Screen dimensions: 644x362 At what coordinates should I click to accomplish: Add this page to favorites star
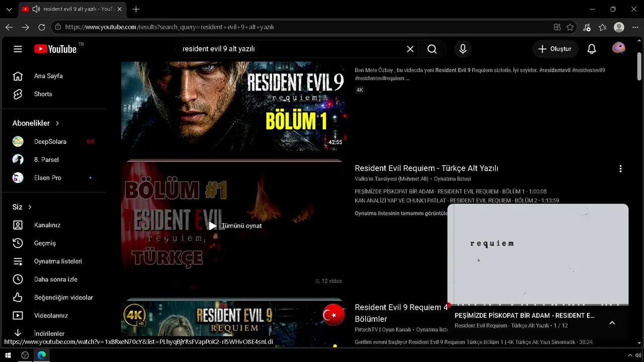(x=570, y=27)
